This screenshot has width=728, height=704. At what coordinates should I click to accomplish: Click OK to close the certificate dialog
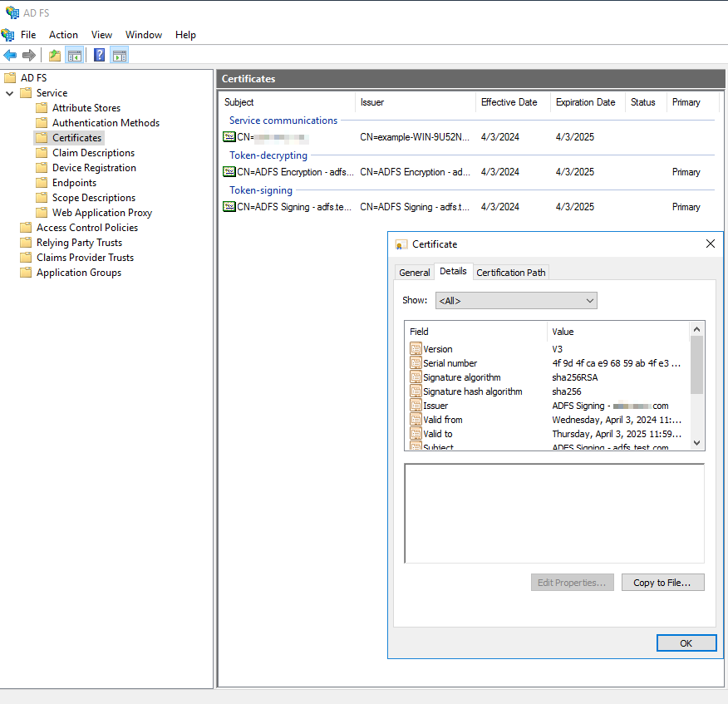point(686,642)
